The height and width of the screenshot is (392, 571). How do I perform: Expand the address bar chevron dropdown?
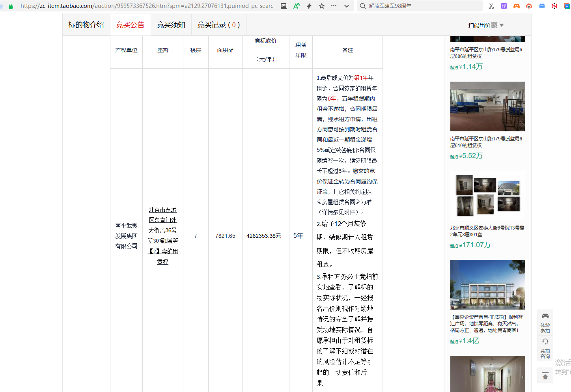(x=347, y=6)
